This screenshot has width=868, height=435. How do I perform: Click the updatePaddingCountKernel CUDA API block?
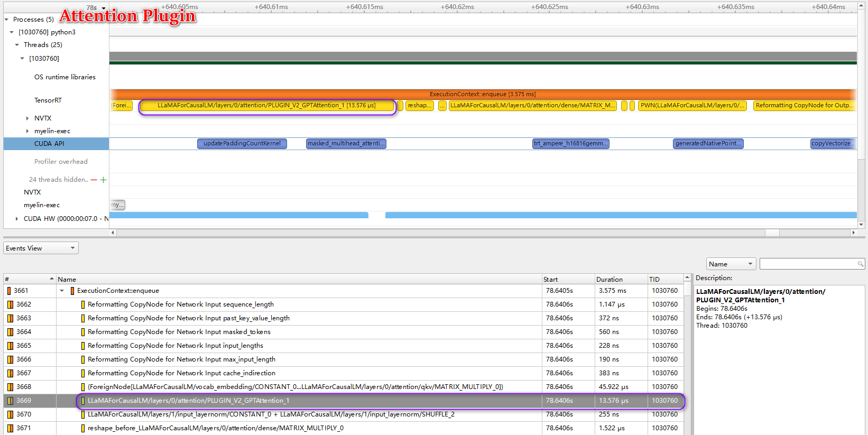click(242, 144)
